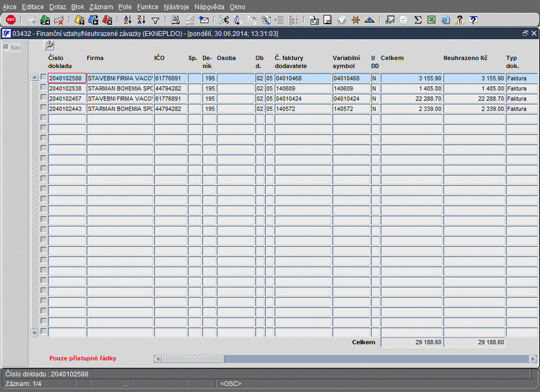Open the filter funnel icon
Image resolution: width=540 pixels, height=392 pixels.
click(x=155, y=21)
